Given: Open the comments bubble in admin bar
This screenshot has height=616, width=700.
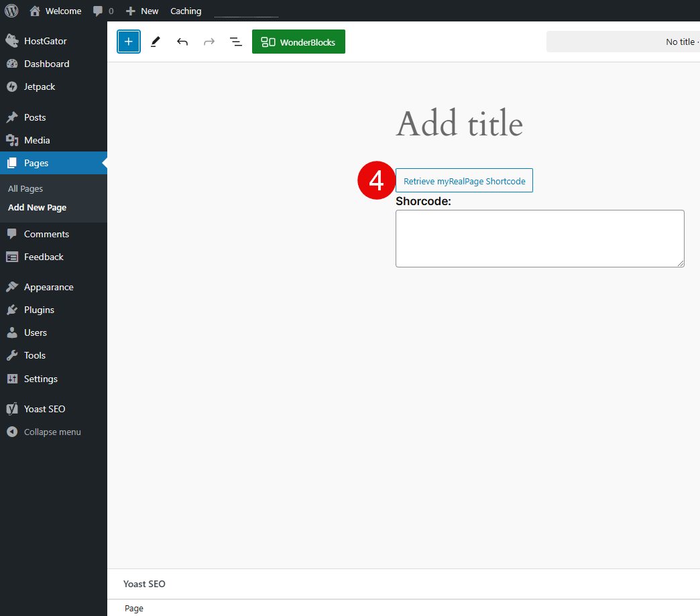Looking at the screenshot, I should coord(103,11).
